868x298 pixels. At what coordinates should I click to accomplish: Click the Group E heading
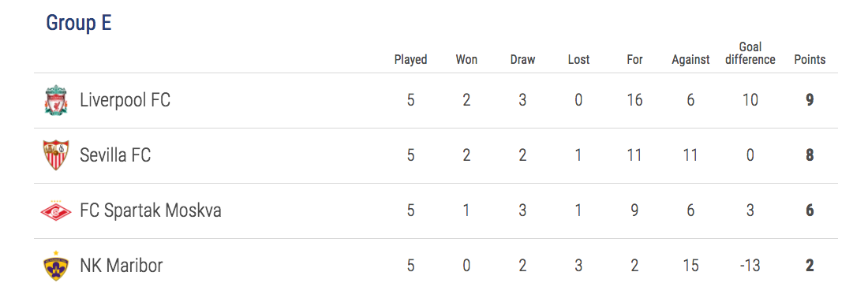point(79,23)
